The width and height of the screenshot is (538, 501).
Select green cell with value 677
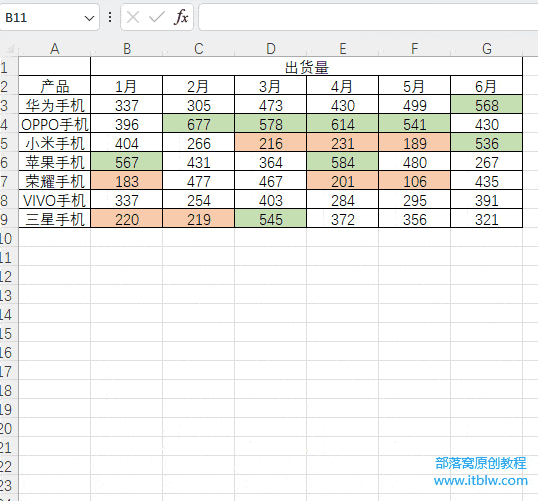[198, 125]
